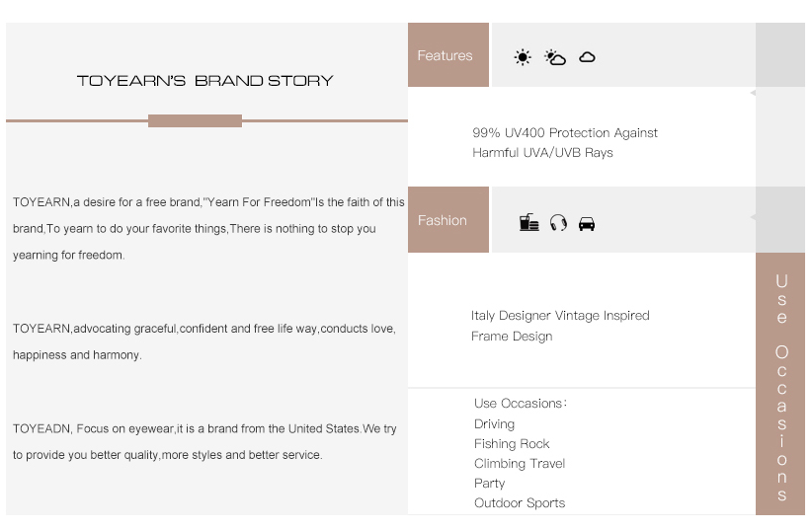Click the small arrow beside Fashion row

[x=753, y=217]
